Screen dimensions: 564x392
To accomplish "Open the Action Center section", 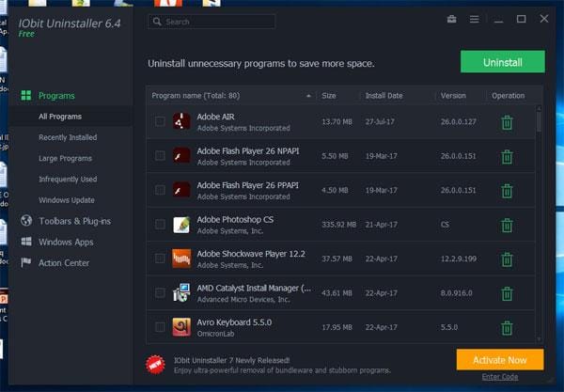I will point(64,263).
